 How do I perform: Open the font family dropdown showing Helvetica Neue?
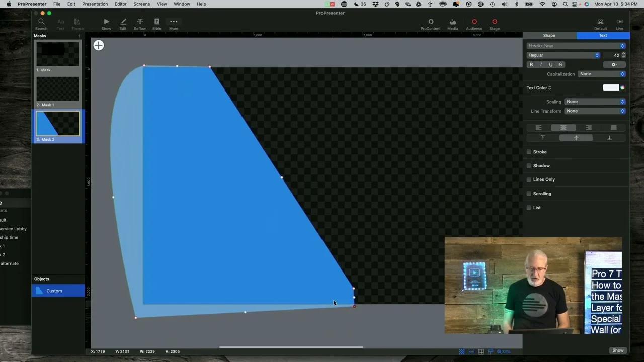(576, 46)
